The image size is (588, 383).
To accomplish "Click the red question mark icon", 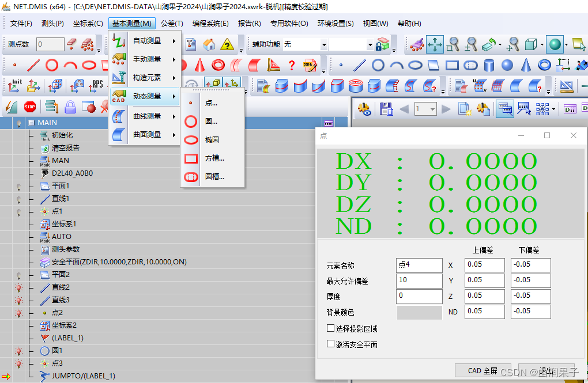I will pos(292,65).
